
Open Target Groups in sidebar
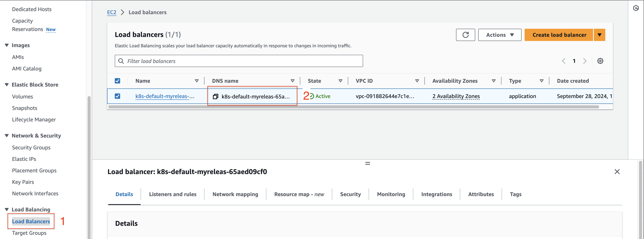pos(29,233)
